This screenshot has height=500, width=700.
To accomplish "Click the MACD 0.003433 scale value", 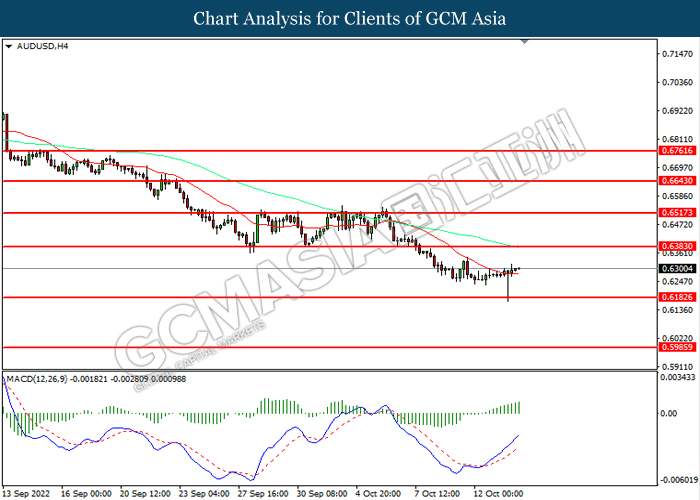I will (x=678, y=377).
